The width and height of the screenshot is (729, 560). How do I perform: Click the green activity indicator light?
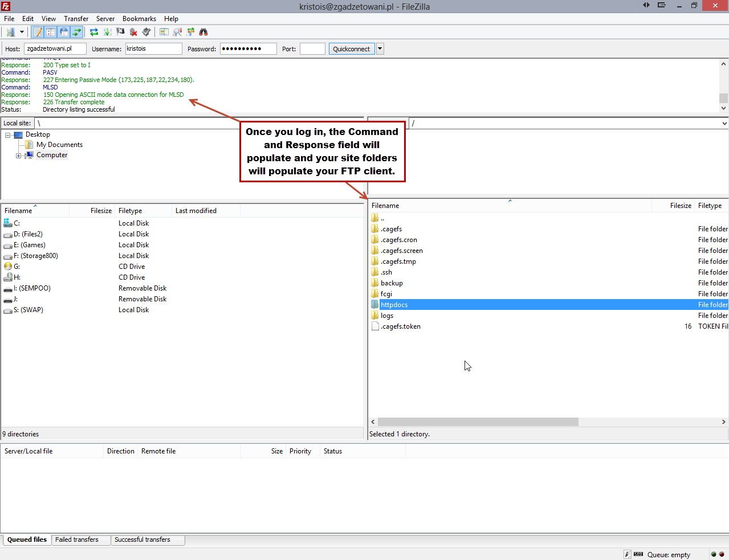coord(714,554)
